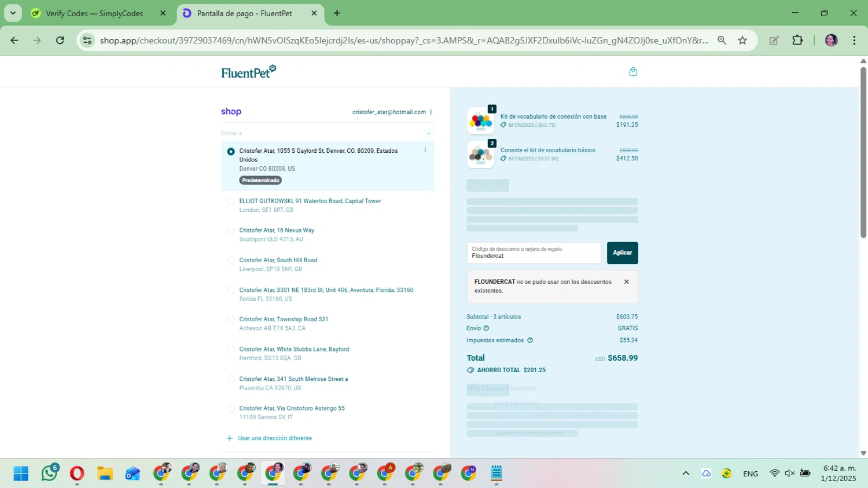Click the zoom magnifier in address bar

722,41
